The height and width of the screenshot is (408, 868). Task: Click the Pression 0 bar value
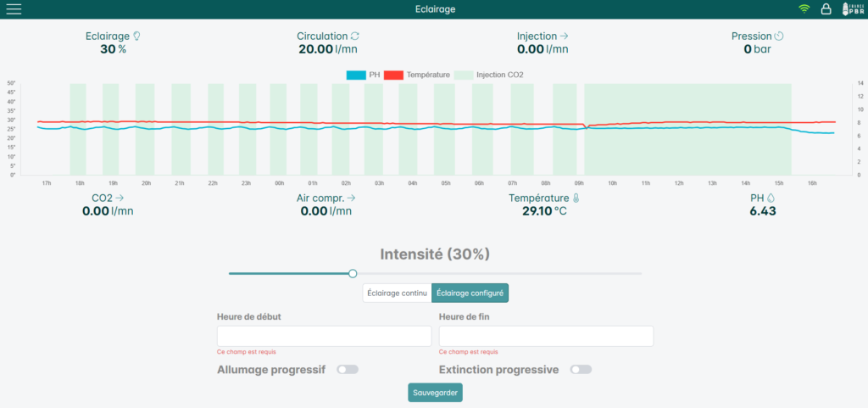click(757, 49)
